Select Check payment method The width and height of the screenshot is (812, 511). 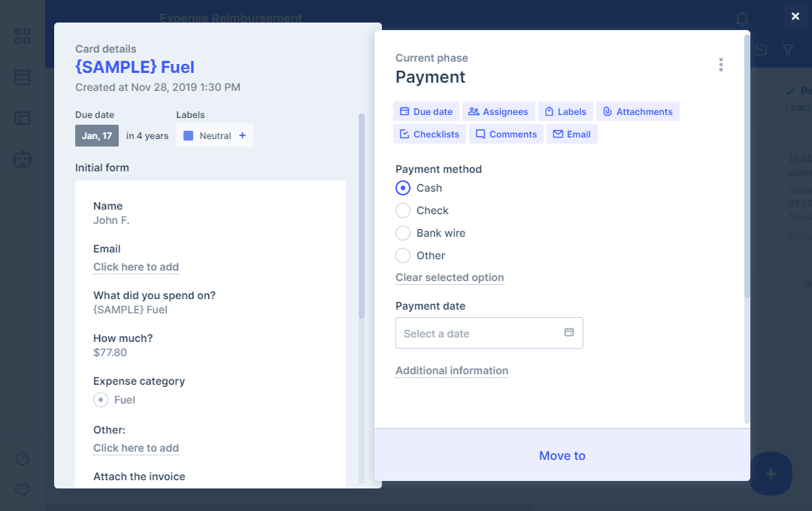click(x=403, y=210)
